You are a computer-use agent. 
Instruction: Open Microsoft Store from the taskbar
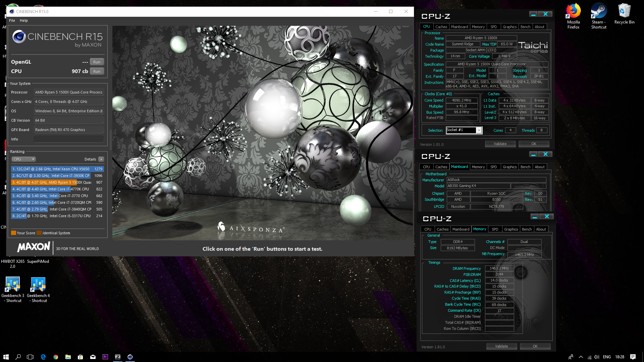80,357
